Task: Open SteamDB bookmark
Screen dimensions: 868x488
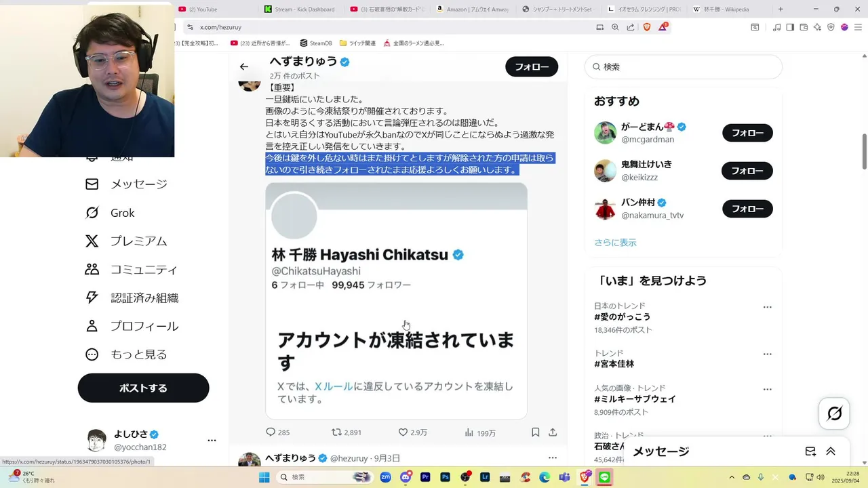Action: click(316, 43)
